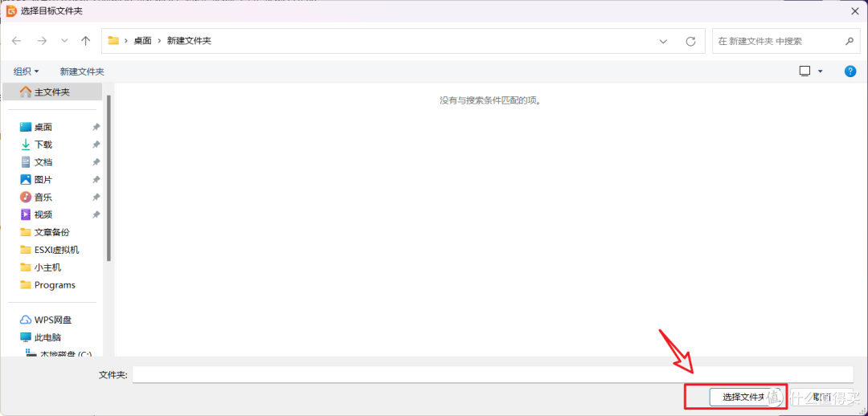
Task: Click the 新建文件夹 toolbar button
Action: click(82, 71)
